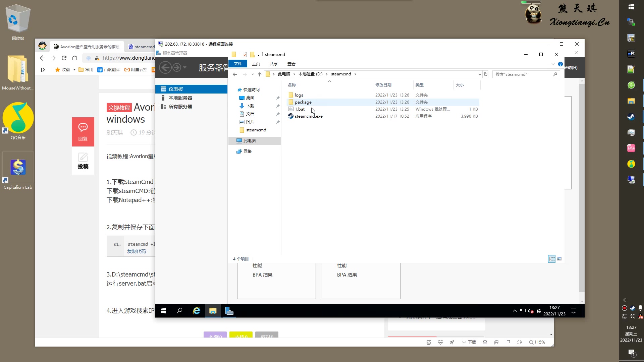The image size is (644, 362).
Task: Click the browser home icon
Action: tap(75, 58)
